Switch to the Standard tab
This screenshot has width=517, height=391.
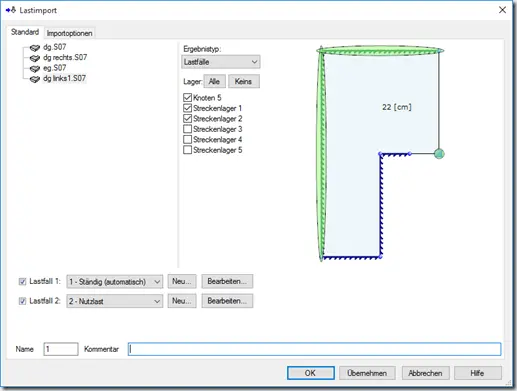tap(25, 32)
